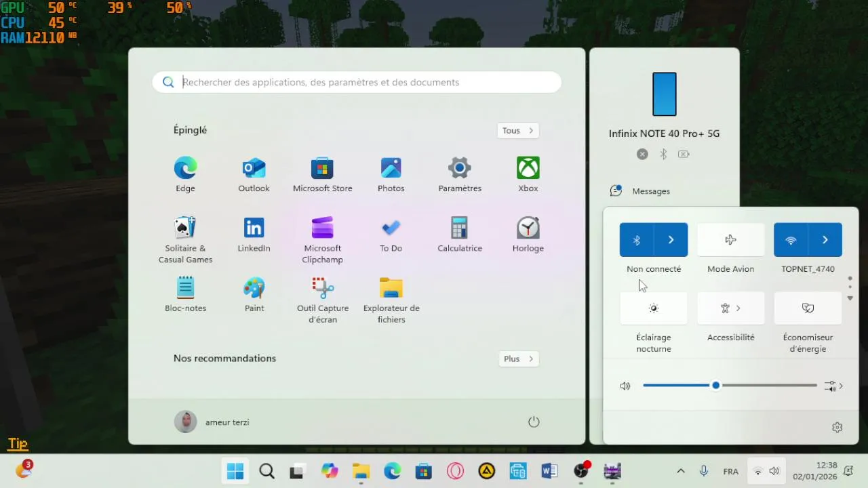Open taskbar Search magnifier

pos(267,471)
